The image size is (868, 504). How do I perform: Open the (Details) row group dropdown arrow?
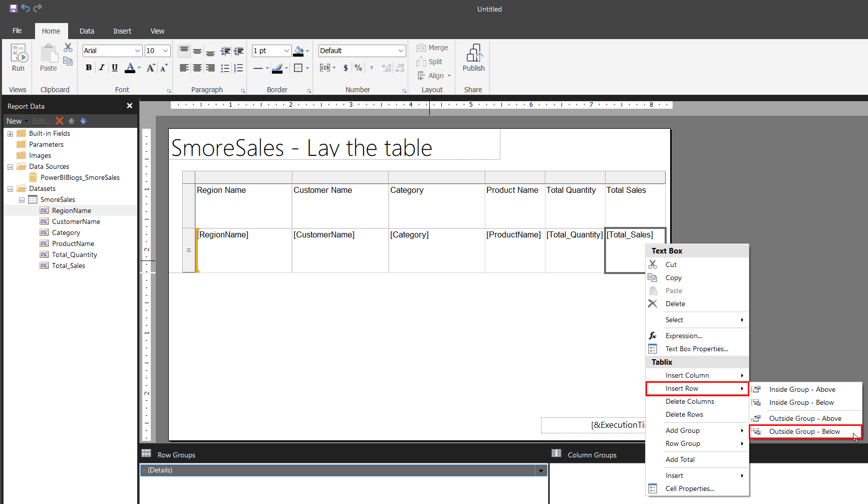coord(541,470)
